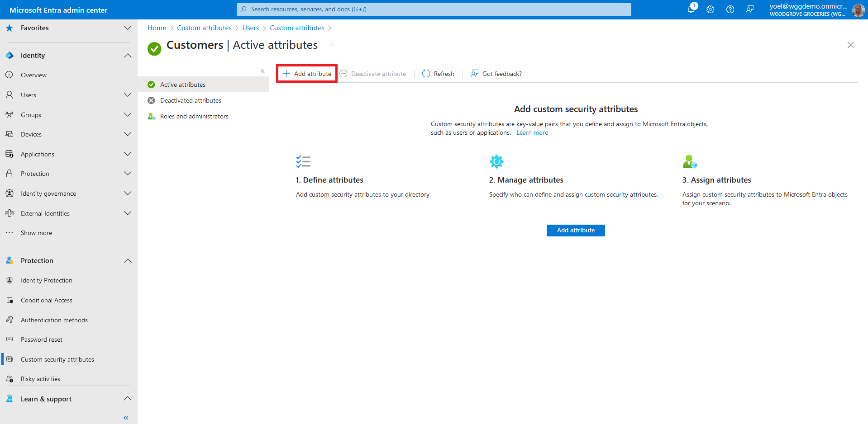Collapse the Identity section chevron
The width and height of the screenshot is (868, 424).
[x=128, y=56]
